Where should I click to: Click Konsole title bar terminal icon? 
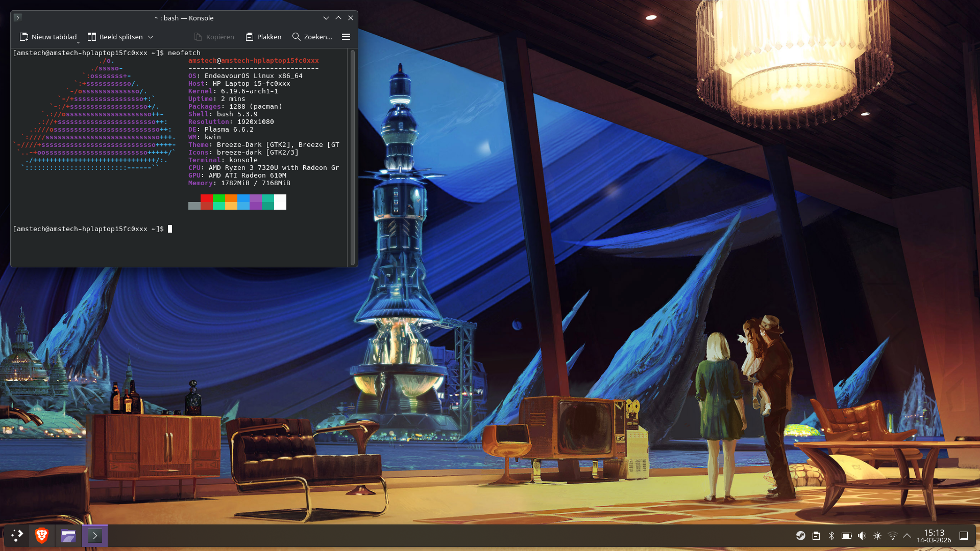pos(18,17)
